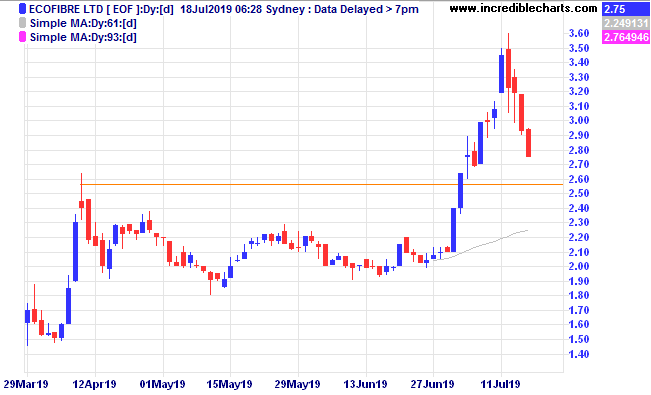Click the 12Apr19 date axis label
This screenshot has height=395, width=651.
pyautogui.click(x=95, y=384)
